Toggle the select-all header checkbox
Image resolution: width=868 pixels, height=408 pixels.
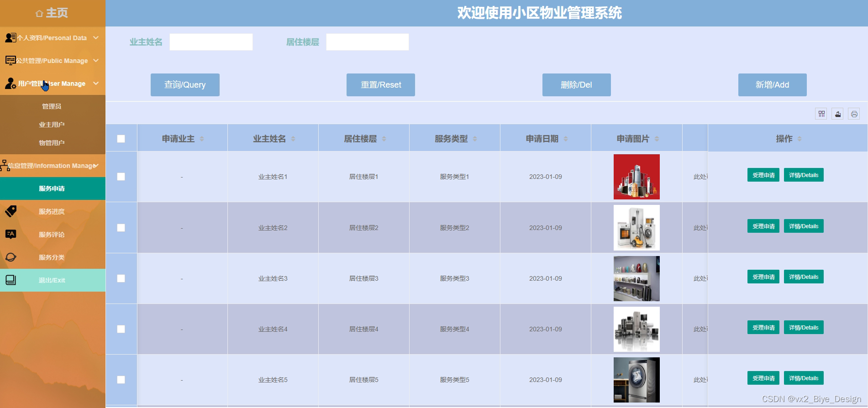(121, 139)
